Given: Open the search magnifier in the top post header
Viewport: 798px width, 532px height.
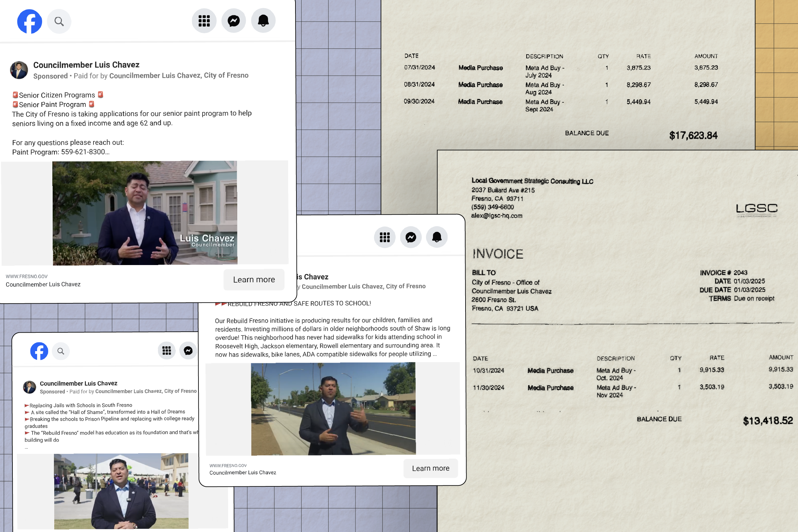Looking at the screenshot, I should tap(59, 21).
